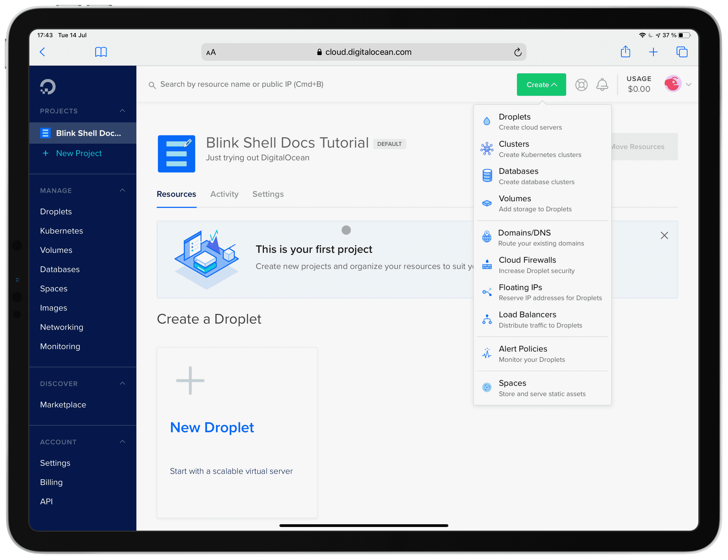Click the New Project link
728x560 pixels.
79,153
